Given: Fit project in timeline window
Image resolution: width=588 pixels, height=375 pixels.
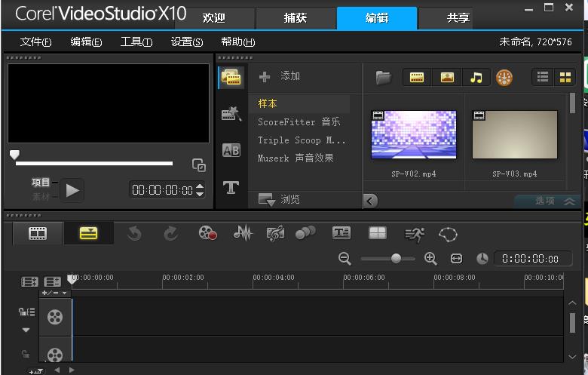Looking at the screenshot, I should tap(456, 259).
